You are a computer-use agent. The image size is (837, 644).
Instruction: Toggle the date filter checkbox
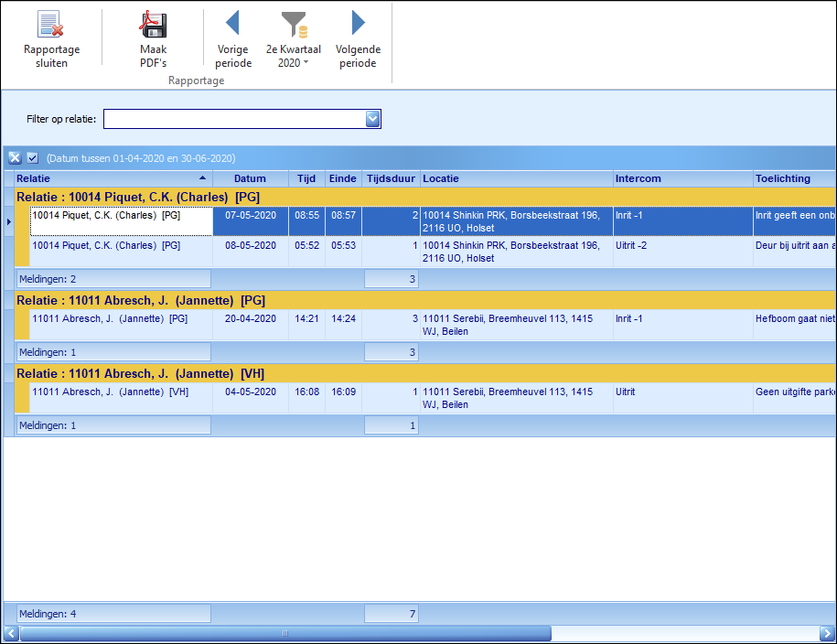pyautogui.click(x=33, y=158)
